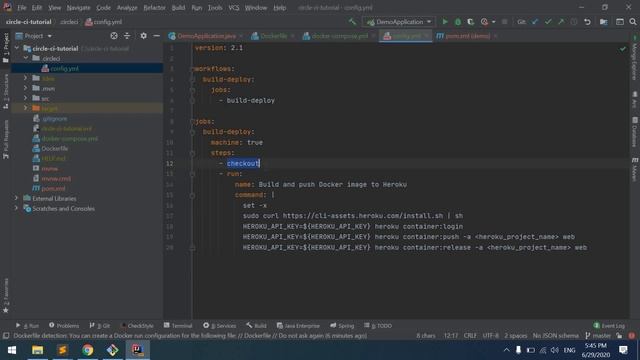This screenshot has width=640, height=360.
Task: Click the red error indicator in status bar
Action: [x=632, y=336]
